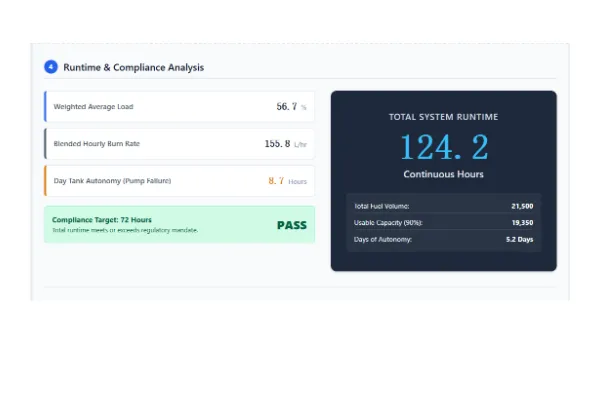Click 'Day Tank Autonomy (Pump Failure)' label
The image size is (600, 400).
point(112,181)
